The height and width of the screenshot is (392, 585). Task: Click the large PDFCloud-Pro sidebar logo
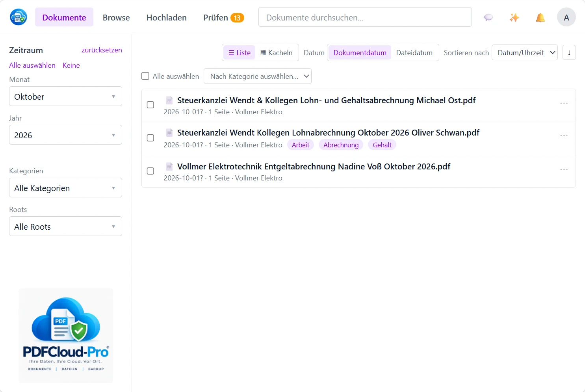click(x=66, y=336)
